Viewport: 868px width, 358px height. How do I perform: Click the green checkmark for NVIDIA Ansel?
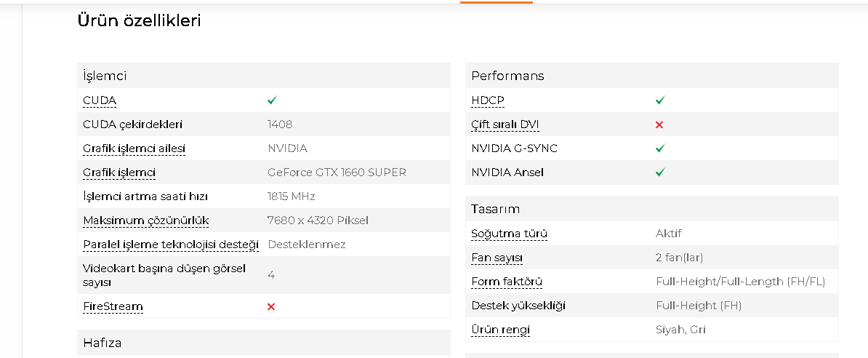click(660, 173)
